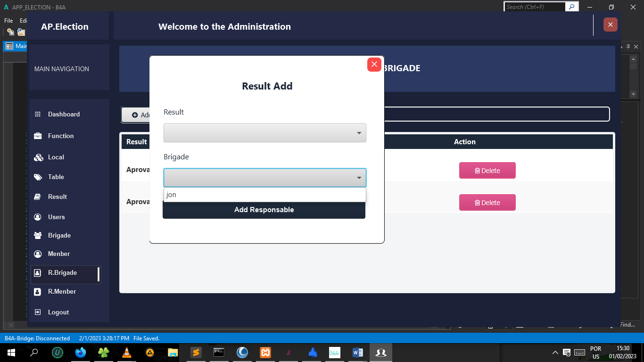The width and height of the screenshot is (644, 362).
Task: Click the two-person app taskbar icon
Action: point(381,353)
